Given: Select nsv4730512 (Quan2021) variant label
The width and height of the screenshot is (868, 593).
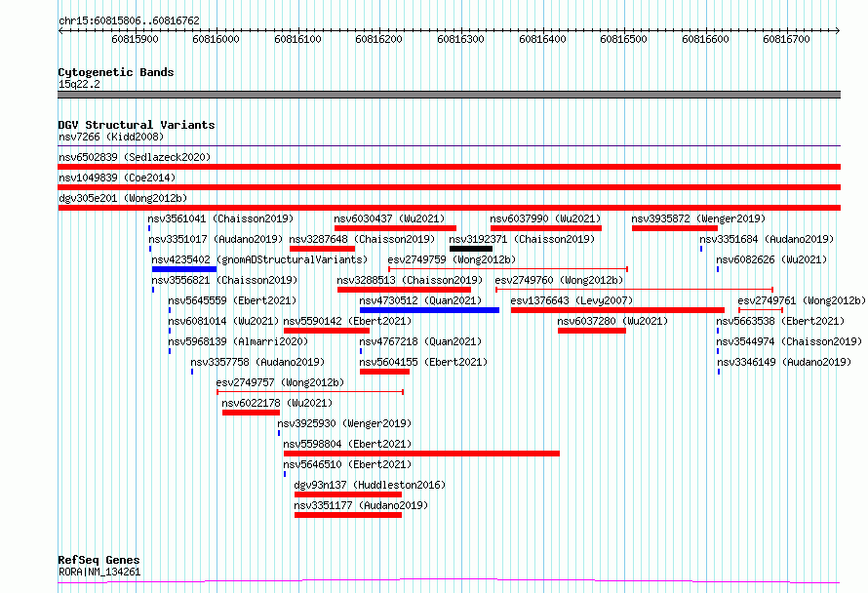Looking at the screenshot, I should click(420, 300).
